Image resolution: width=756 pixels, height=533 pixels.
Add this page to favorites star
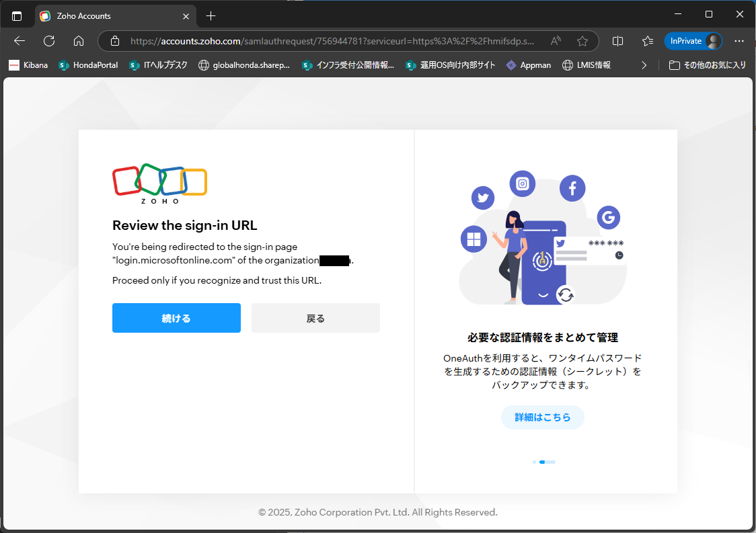coord(582,41)
